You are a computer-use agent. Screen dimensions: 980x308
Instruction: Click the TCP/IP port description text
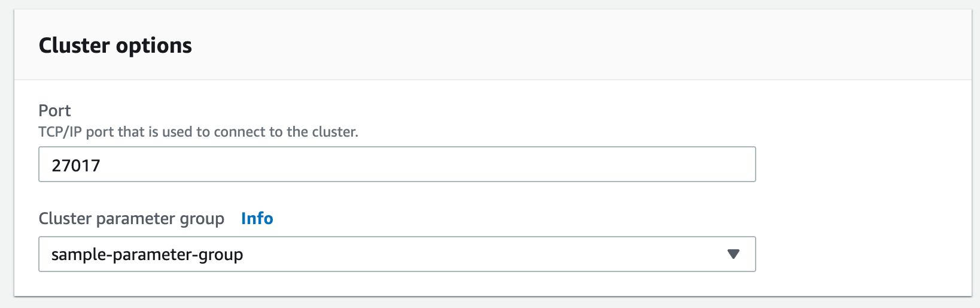[x=199, y=132]
